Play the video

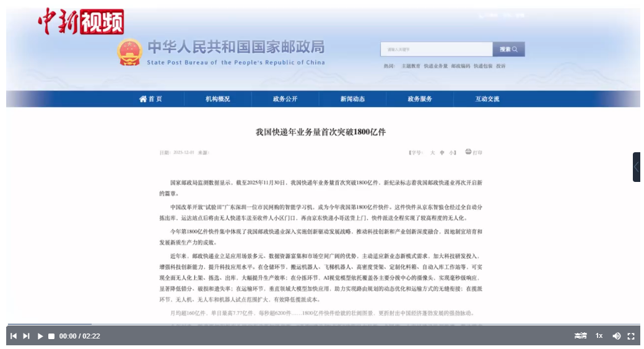40,336
